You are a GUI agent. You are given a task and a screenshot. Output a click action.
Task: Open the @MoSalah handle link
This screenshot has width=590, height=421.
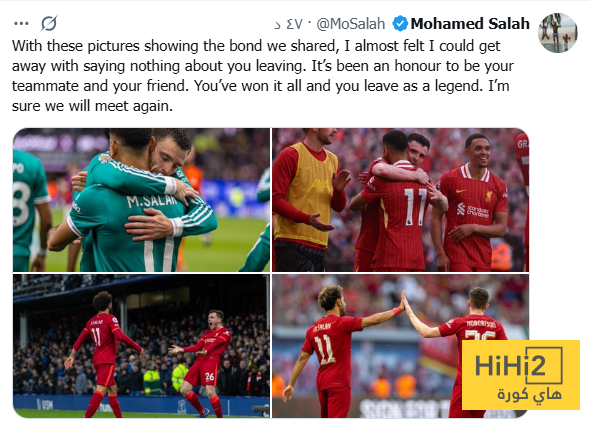[x=350, y=24]
